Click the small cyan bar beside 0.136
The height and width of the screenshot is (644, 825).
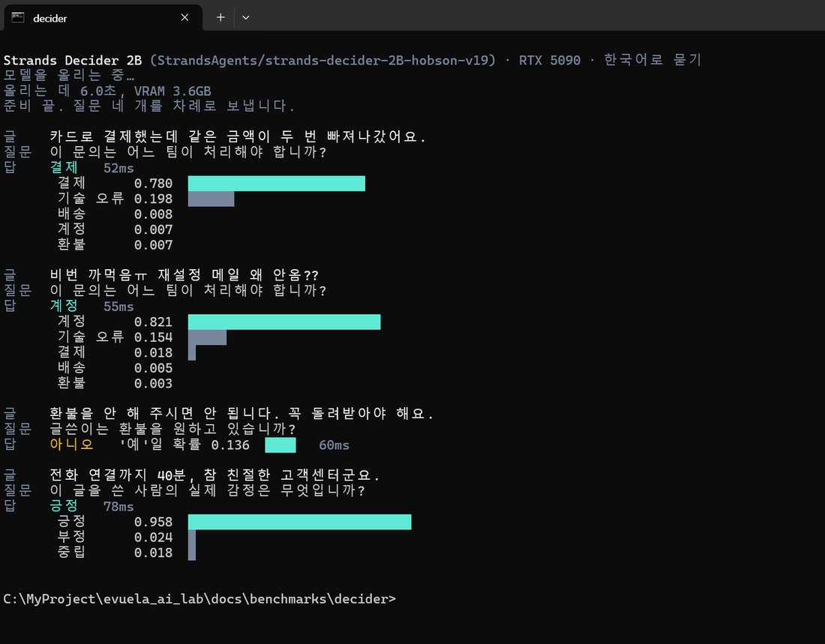[x=280, y=445]
